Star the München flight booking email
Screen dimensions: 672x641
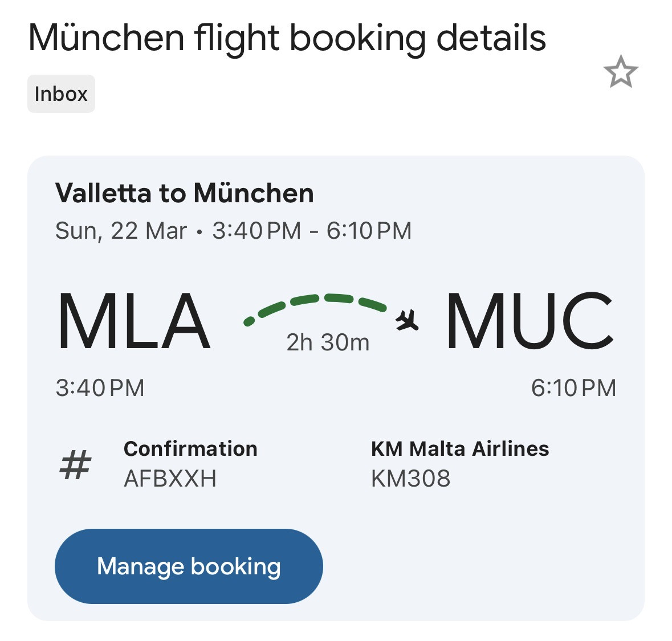[620, 72]
